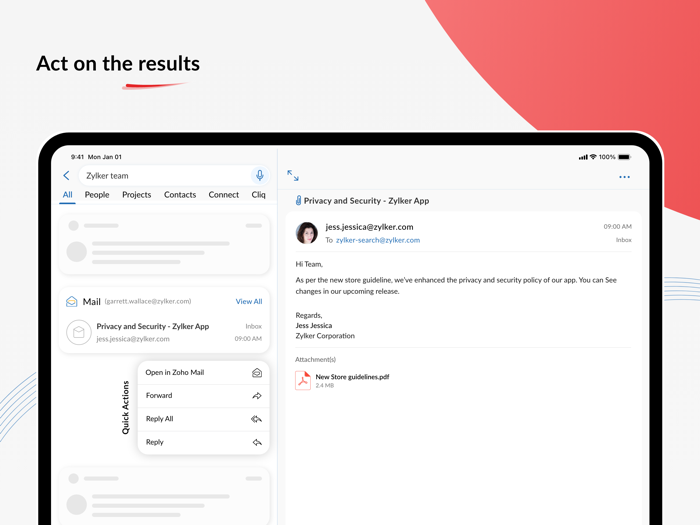Screen dimensions: 700x525
Task: Click the Reply All double-arrow icon
Action: coord(256,419)
